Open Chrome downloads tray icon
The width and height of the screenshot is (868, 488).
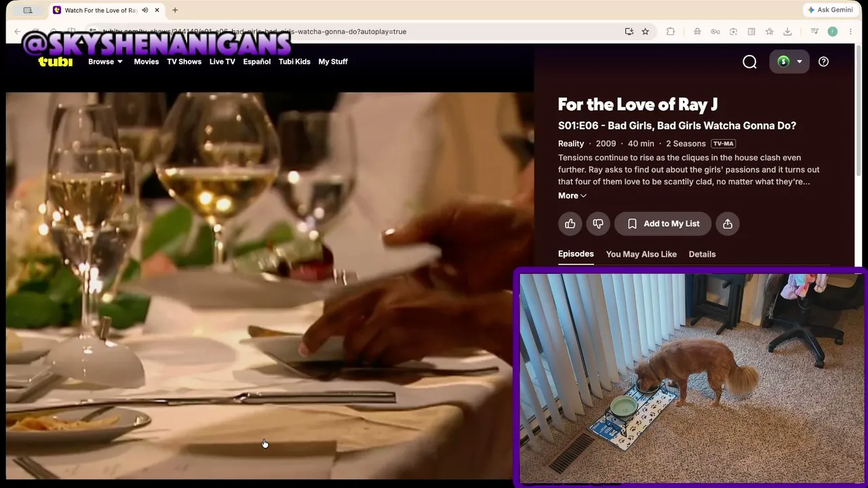pyautogui.click(x=787, y=31)
